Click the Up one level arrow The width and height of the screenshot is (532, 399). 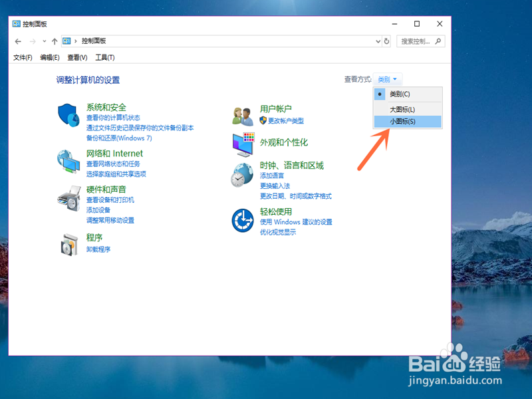point(55,41)
